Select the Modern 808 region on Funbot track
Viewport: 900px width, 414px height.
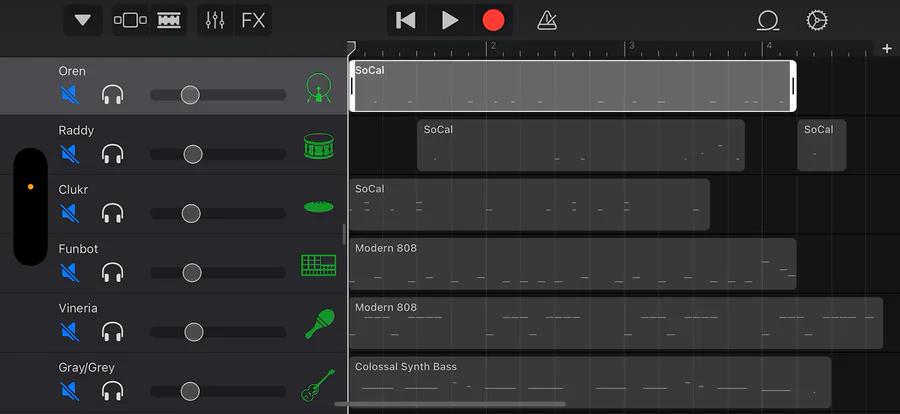point(572,264)
